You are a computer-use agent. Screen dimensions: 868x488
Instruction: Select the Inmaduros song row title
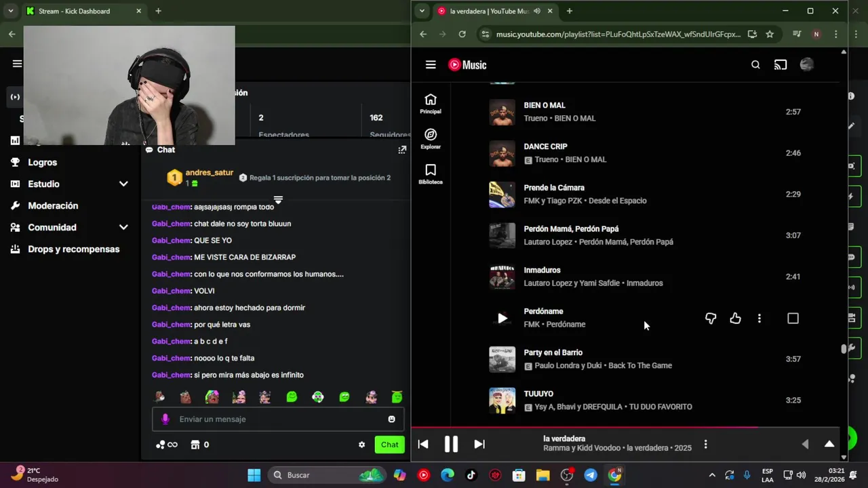coord(542,270)
